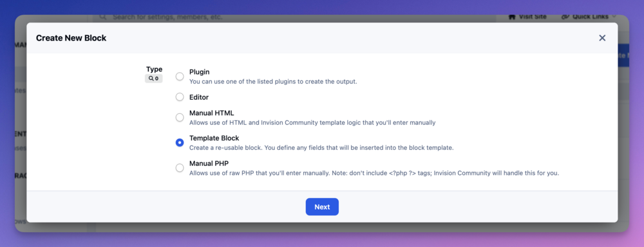Select the Manual HTML radio option
The height and width of the screenshot is (247, 644).
[x=180, y=117]
